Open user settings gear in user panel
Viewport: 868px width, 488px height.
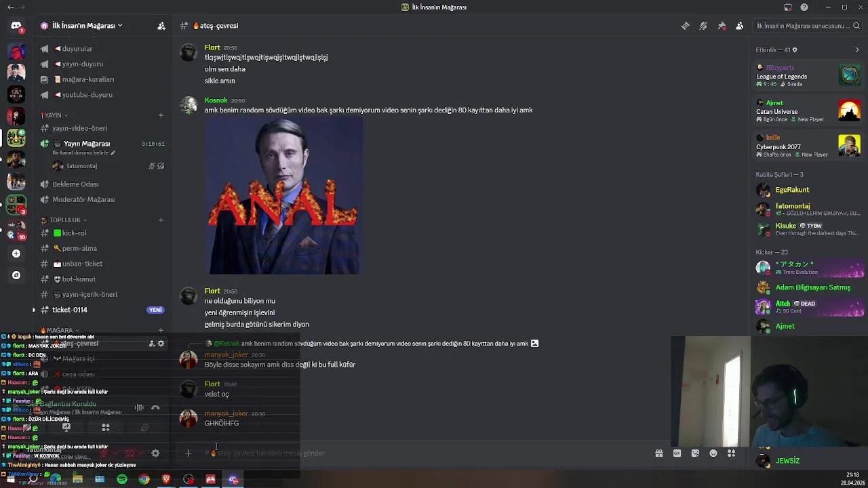(155, 453)
